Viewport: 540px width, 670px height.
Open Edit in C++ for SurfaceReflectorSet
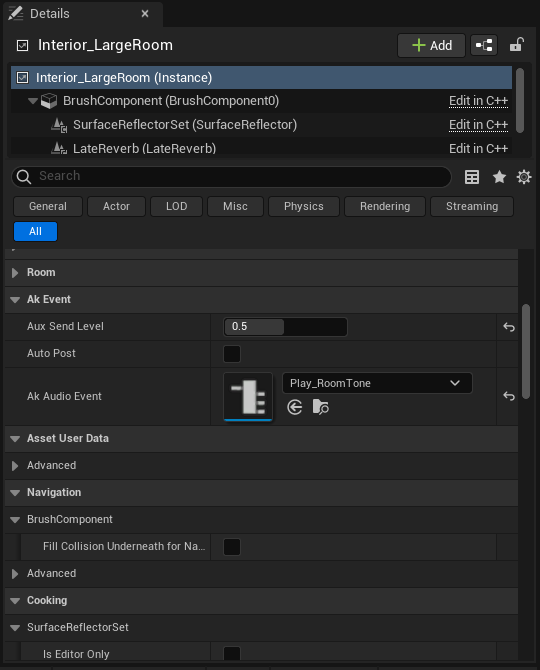pos(478,125)
